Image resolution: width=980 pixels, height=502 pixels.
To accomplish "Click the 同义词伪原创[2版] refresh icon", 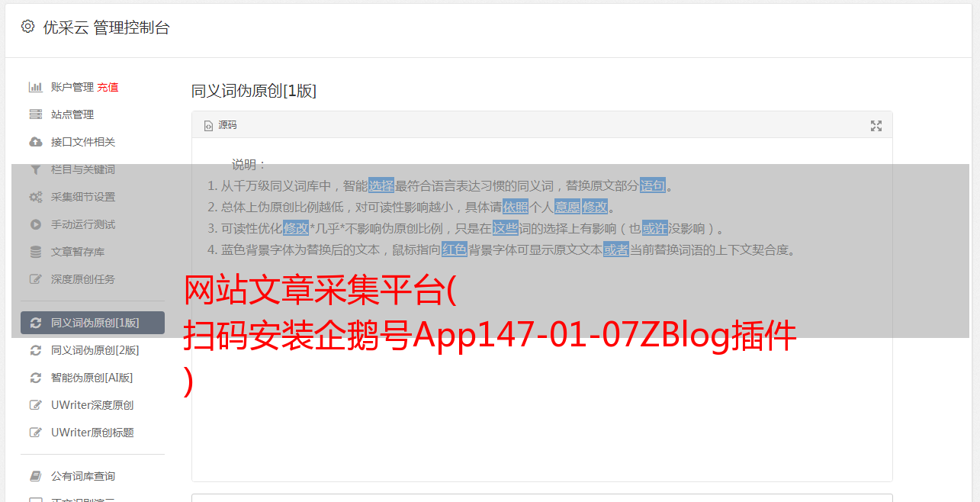I will (35, 350).
